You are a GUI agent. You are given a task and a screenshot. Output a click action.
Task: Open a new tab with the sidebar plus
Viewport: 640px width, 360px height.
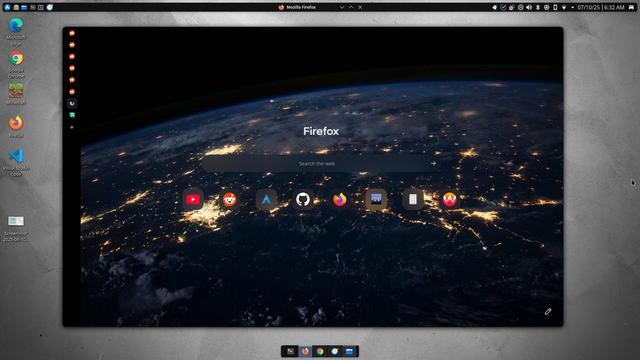pos(72,127)
